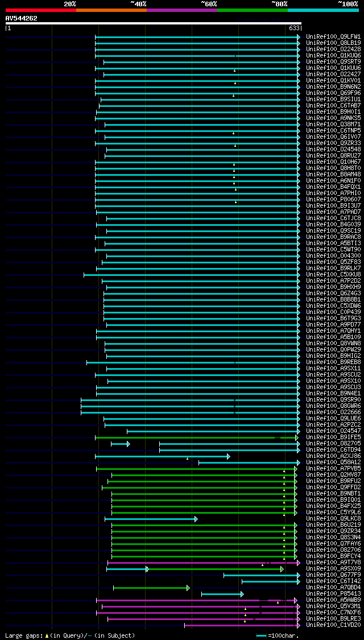Click the 633 end position label
This screenshot has width=364, height=640.
click(x=295, y=28)
